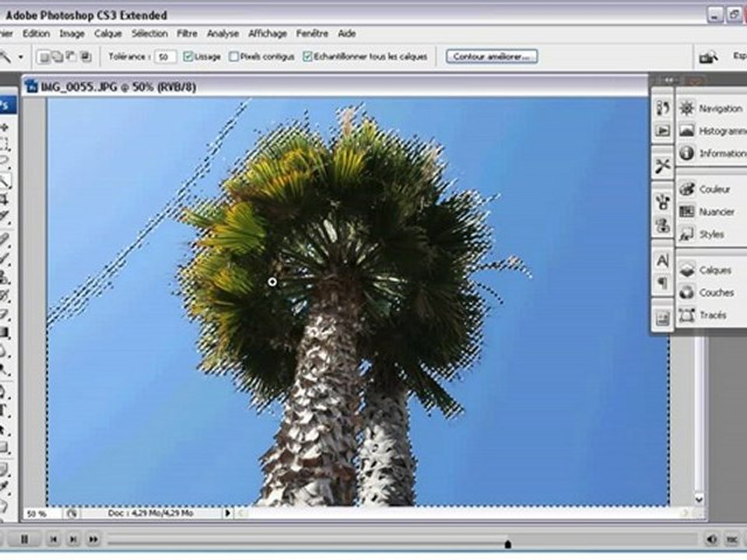Select the Gradient tool in the toolbox

click(5, 332)
